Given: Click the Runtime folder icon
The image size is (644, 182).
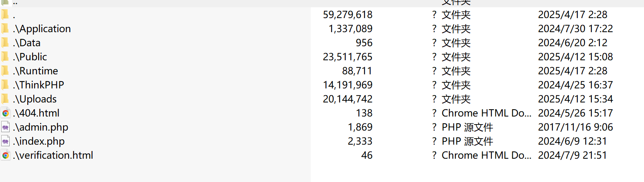Looking at the screenshot, I should coord(5,71).
